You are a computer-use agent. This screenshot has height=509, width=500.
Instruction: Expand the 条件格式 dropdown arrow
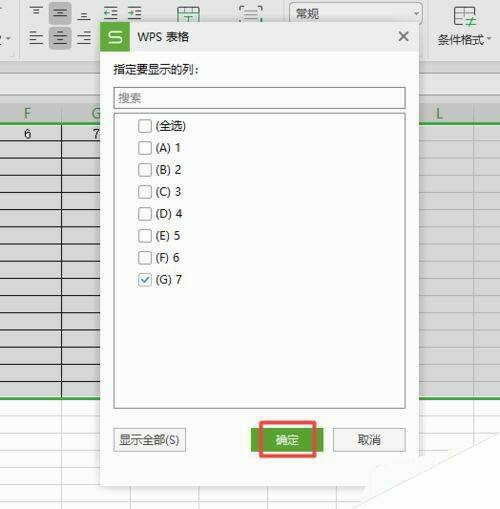pyautogui.click(x=489, y=39)
